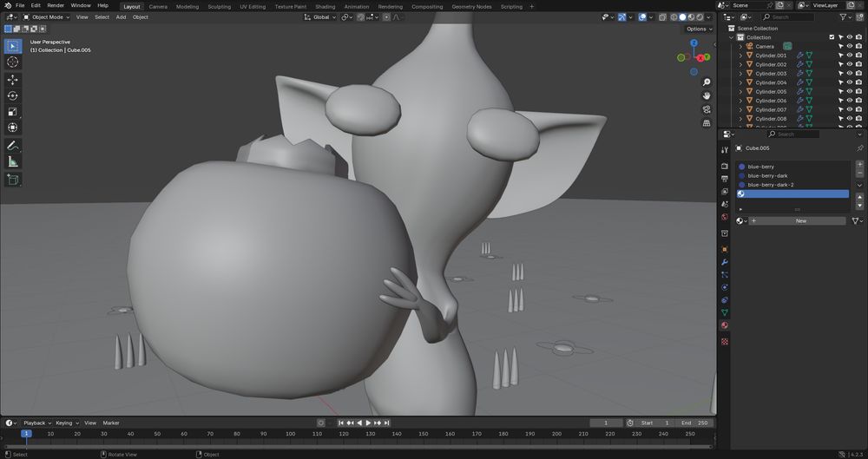Toggle proportional editing in header

click(x=386, y=17)
